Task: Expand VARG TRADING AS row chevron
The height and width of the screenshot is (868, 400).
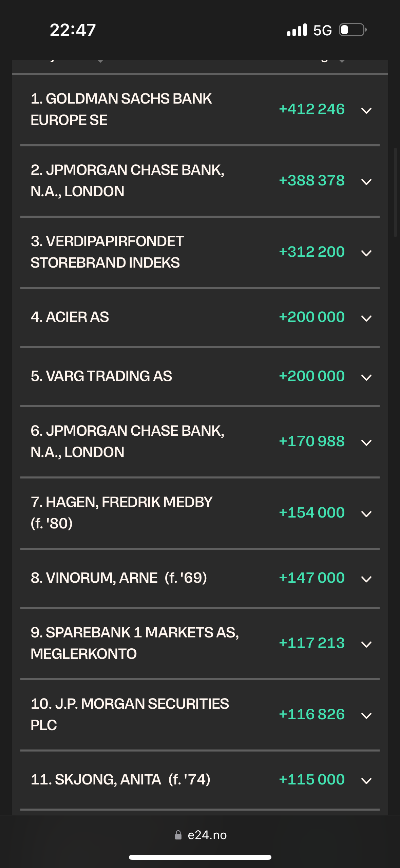Action: 366,377
